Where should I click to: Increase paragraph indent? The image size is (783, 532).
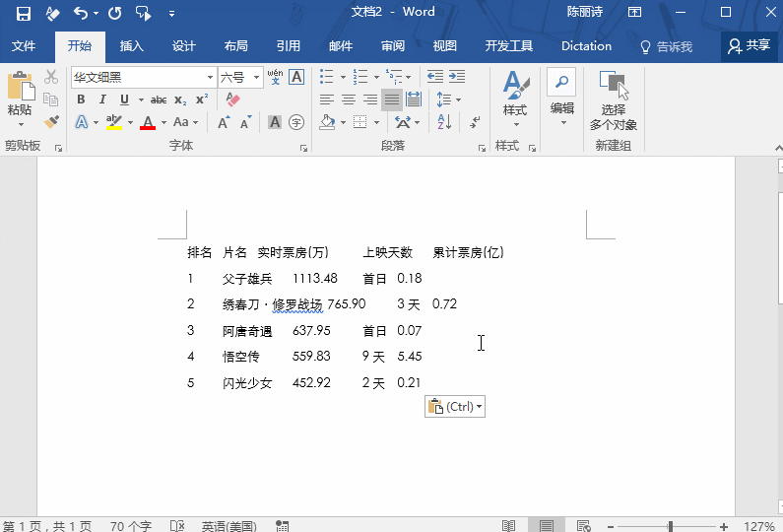(457, 77)
